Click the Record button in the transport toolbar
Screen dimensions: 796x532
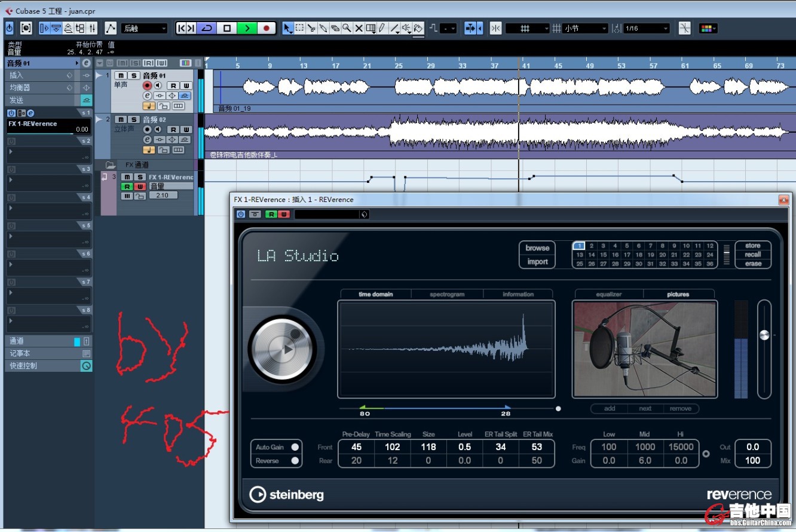click(267, 28)
